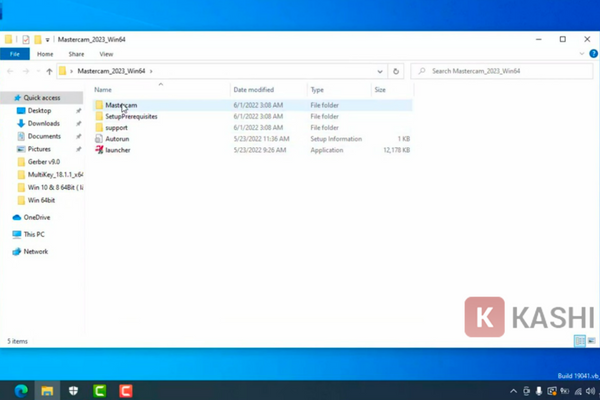Image resolution: width=600 pixels, height=400 pixels.
Task: Open the launcher application file
Action: (118, 150)
